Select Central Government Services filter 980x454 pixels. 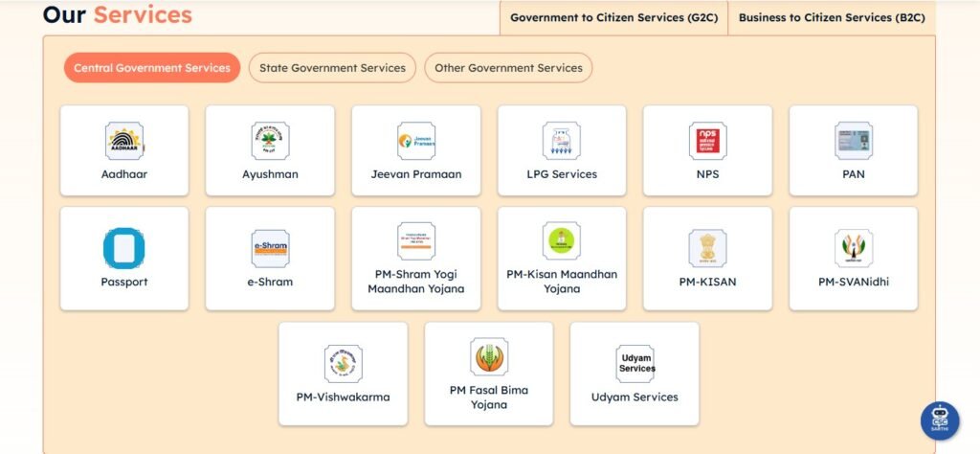tap(152, 68)
